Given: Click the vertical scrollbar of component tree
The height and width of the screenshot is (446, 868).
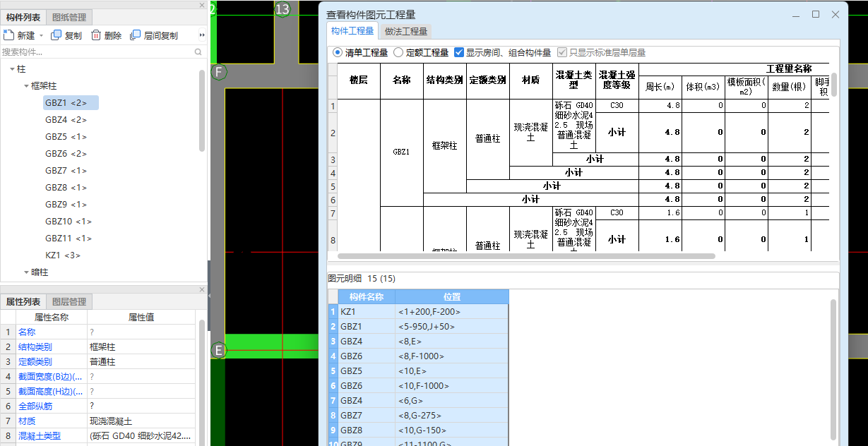Looking at the screenshot, I should (x=202, y=109).
